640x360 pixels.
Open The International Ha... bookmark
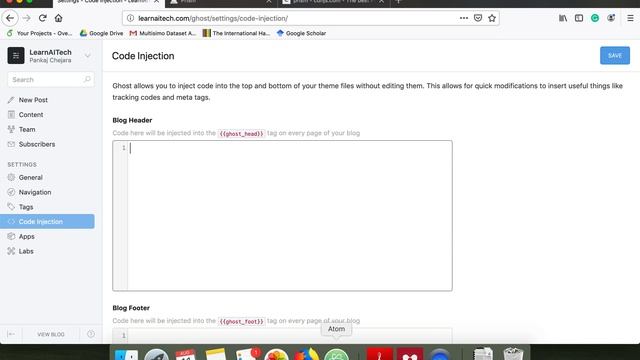[x=236, y=33]
